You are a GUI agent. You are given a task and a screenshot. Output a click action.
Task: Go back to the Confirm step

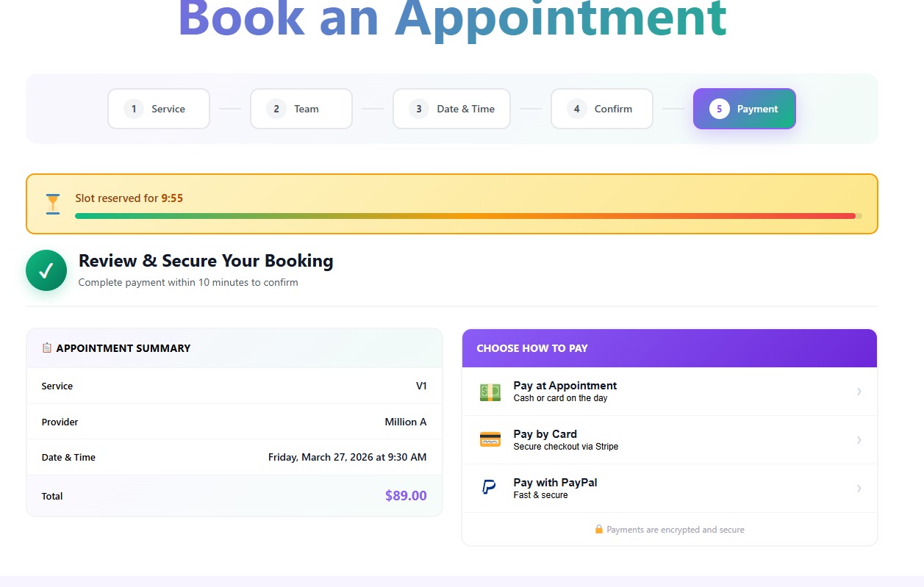pos(601,108)
